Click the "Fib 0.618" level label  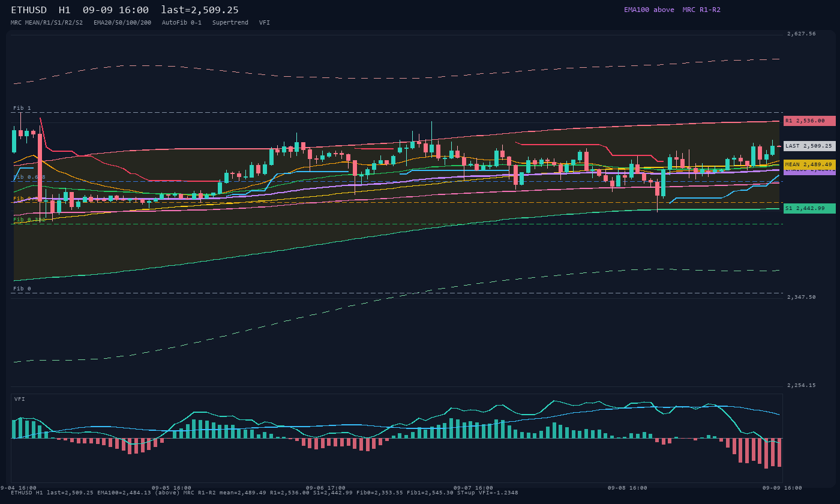click(29, 177)
